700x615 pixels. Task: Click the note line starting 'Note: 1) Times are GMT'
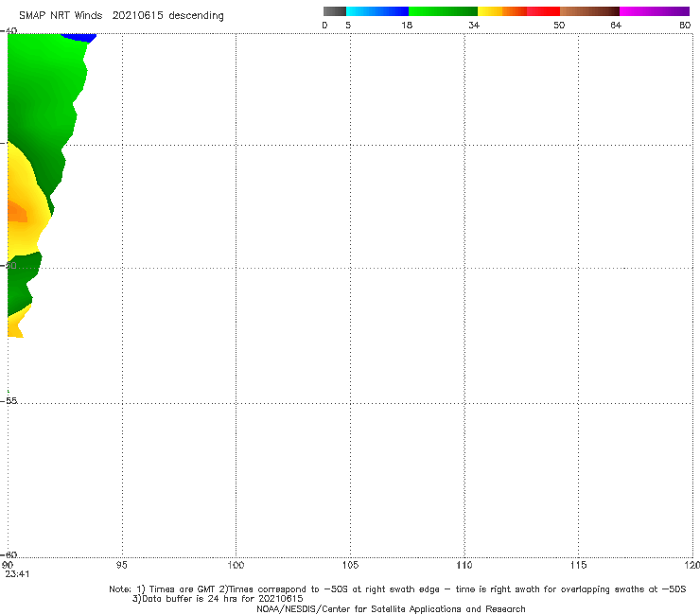tap(397, 589)
